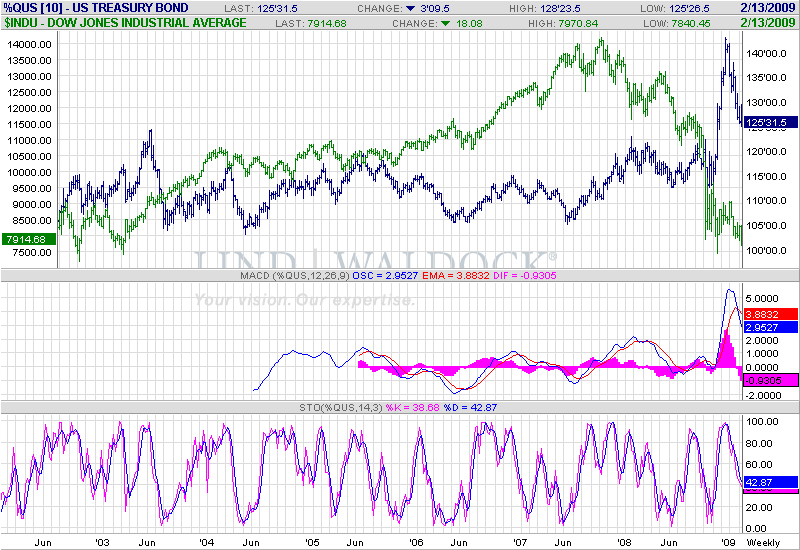This screenshot has width=800, height=550.
Task: Click the Weekly interval label
Action: [x=763, y=543]
